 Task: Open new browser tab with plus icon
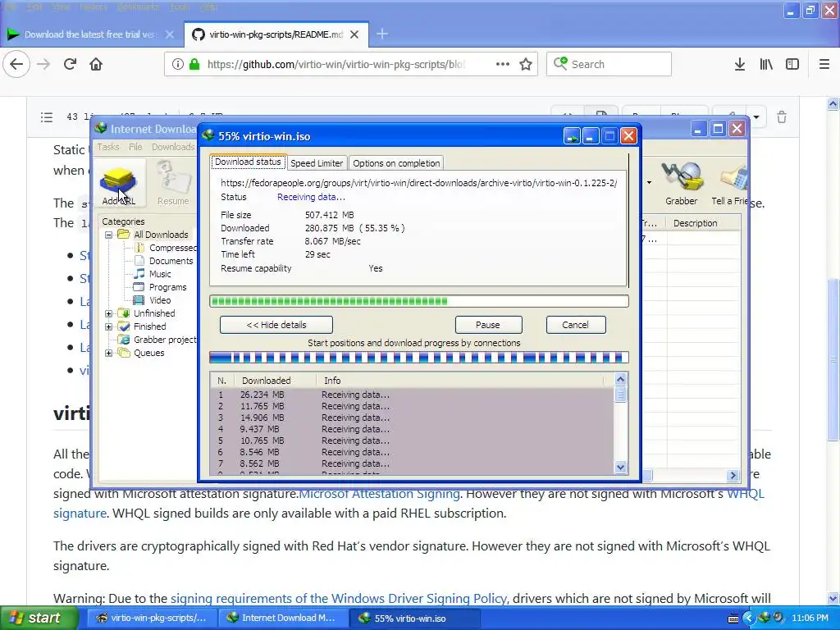pyautogui.click(x=382, y=34)
